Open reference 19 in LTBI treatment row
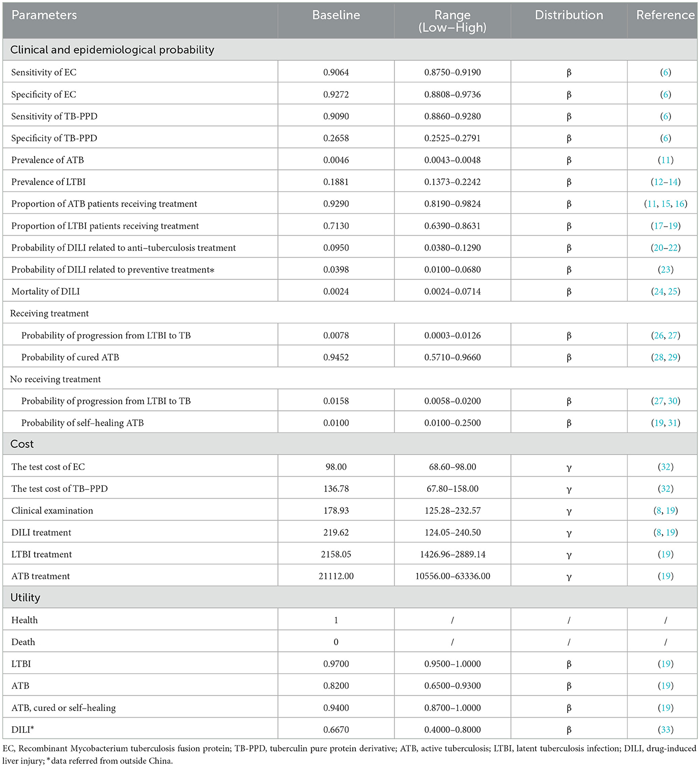Screen dimensions: 700x768 (665, 554)
